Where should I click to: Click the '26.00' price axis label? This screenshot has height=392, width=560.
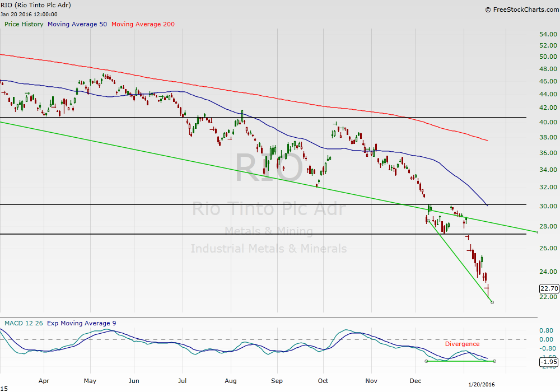click(548, 248)
